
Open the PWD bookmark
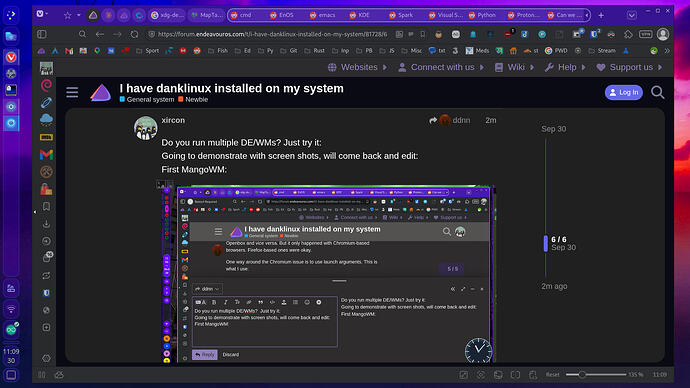click(556, 51)
